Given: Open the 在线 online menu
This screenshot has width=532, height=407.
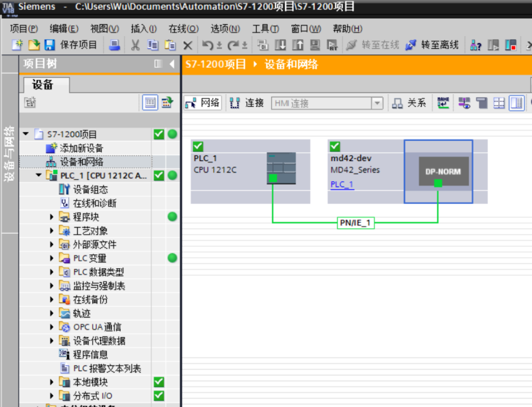Looking at the screenshot, I should (183, 28).
